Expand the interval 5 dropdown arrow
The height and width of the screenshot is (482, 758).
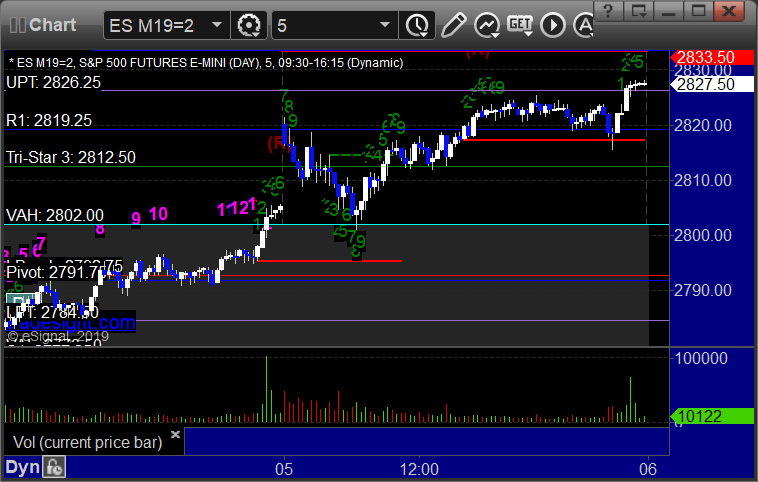385,25
